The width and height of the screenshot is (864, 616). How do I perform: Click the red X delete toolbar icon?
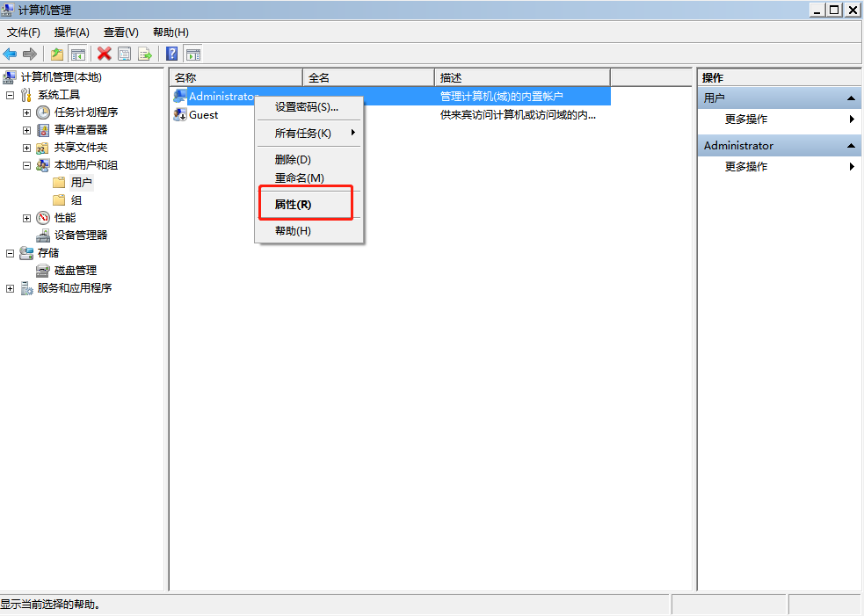click(105, 54)
